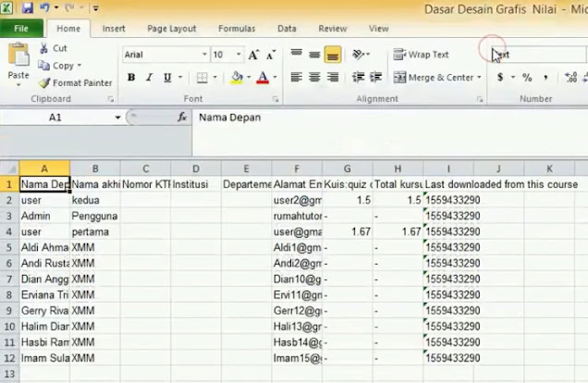Apply the yellow Fill Color bucket

[x=237, y=78]
